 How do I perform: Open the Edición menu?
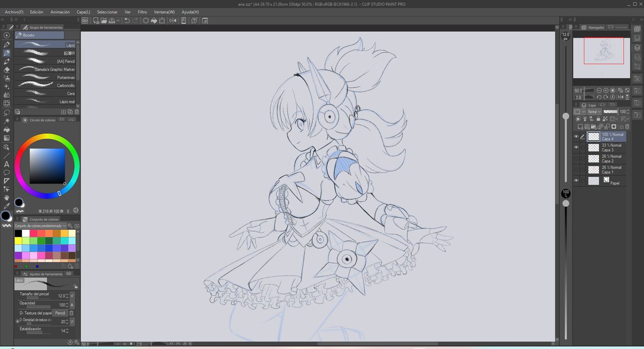click(36, 11)
